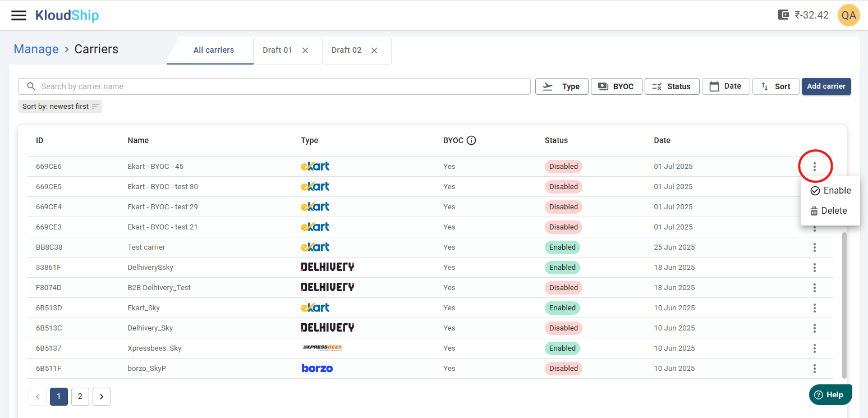Viewport: 868px width, 418px height.
Task: Choose Delete from the context menu
Action: click(829, 211)
